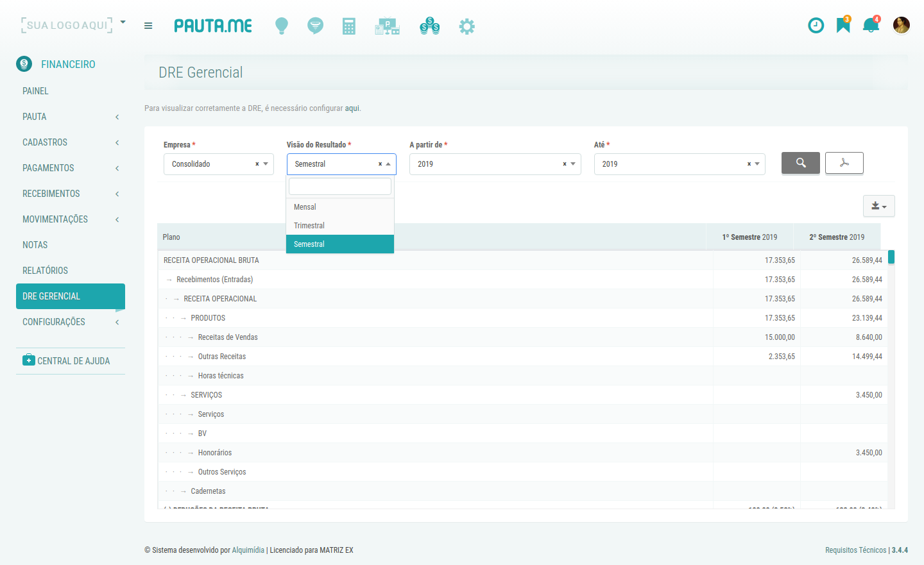The image size is (924, 565).
Task: Select Receitas de Vendas row
Action: tap(522, 337)
